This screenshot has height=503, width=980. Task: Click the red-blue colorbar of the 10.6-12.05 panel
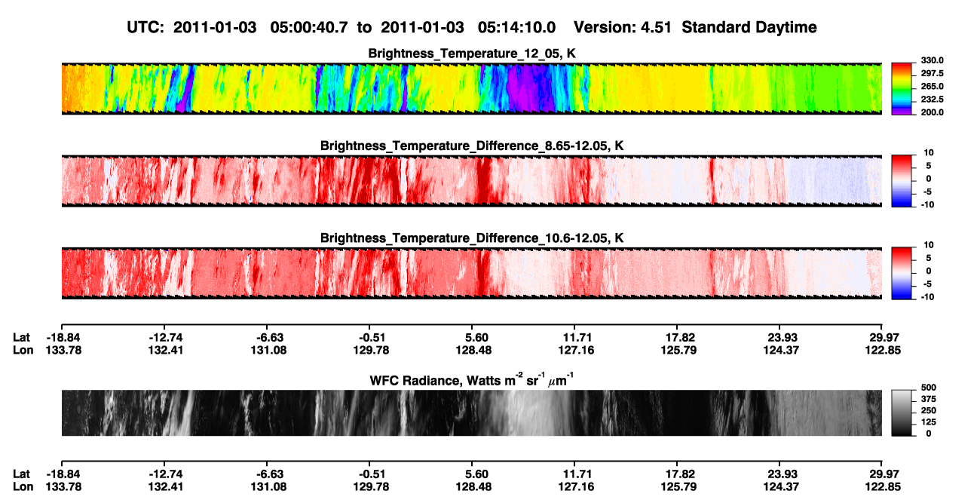click(x=902, y=272)
